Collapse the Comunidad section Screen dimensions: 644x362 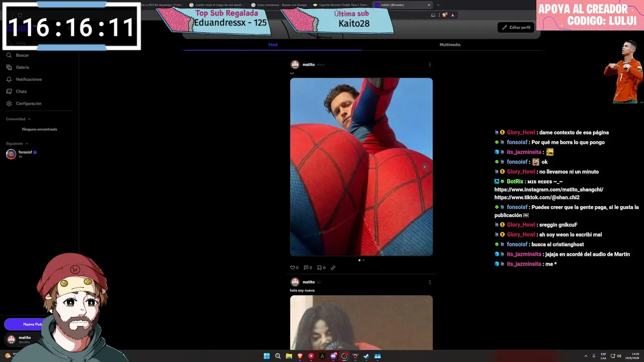(x=29, y=119)
